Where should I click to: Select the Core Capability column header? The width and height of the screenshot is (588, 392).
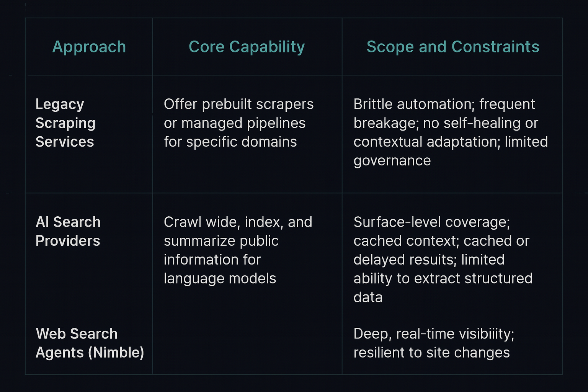247,47
